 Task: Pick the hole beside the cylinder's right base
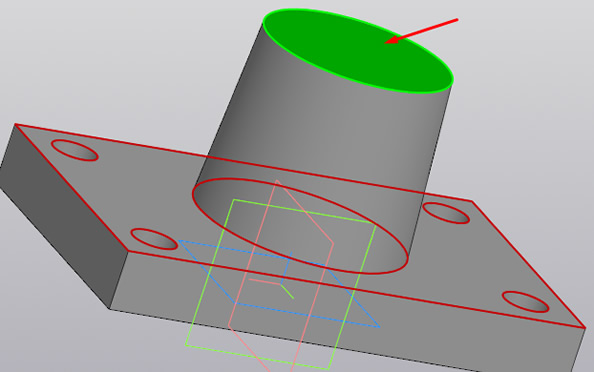pyautogui.click(x=446, y=213)
